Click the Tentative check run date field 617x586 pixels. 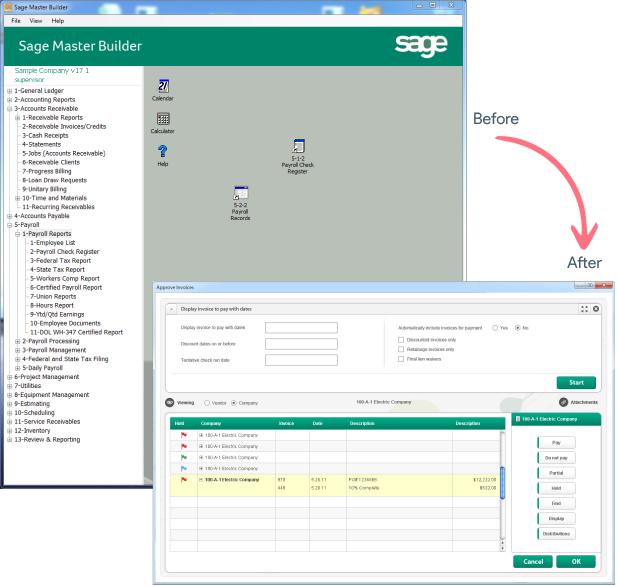(x=301, y=360)
